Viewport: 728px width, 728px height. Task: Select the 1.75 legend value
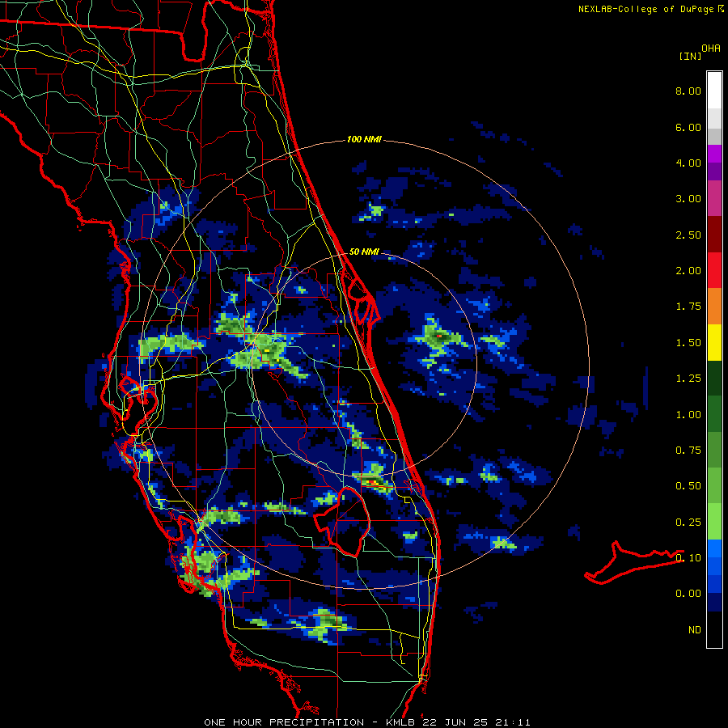pos(688,307)
